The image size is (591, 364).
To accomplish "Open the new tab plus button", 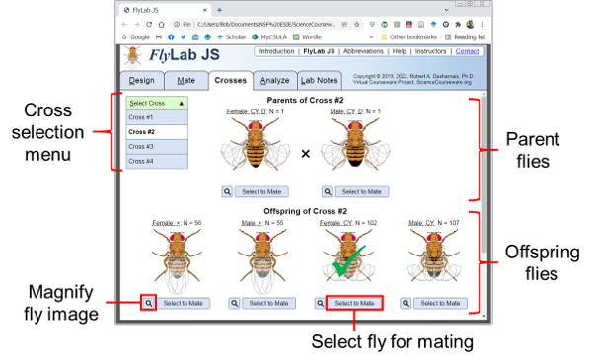I will tap(219, 10).
